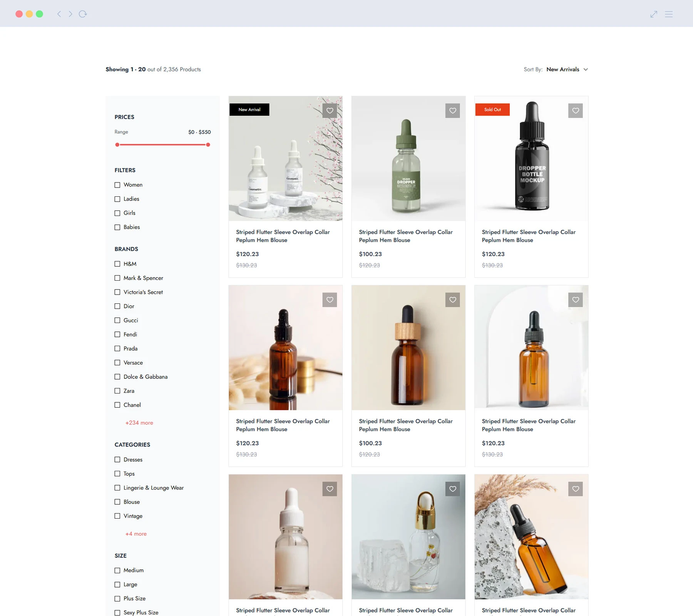The width and height of the screenshot is (693, 616).
Task: Expand the brands list with +234 more
Action: [139, 422]
